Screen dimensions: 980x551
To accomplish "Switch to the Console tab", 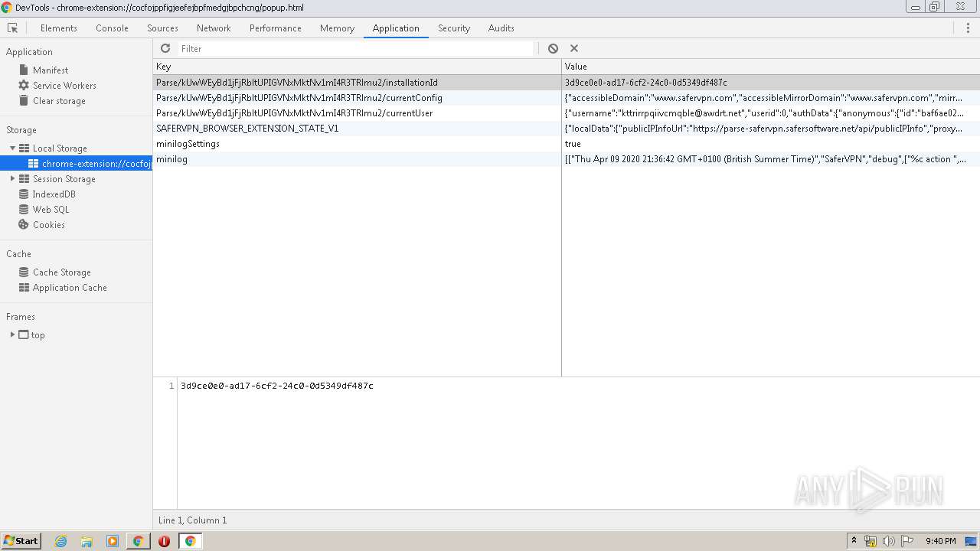I will pyautogui.click(x=112, y=28).
